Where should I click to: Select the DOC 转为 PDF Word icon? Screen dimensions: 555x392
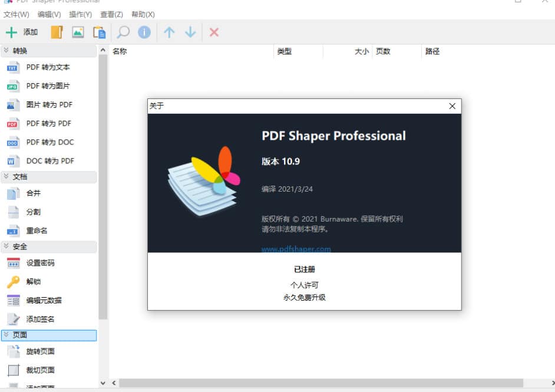pyautogui.click(x=13, y=161)
